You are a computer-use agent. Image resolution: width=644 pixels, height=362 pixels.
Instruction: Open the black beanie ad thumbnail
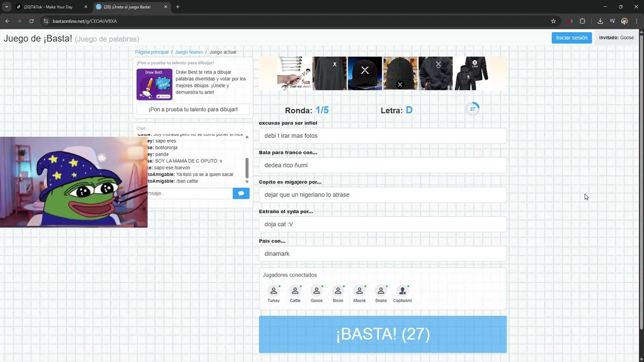point(400,73)
